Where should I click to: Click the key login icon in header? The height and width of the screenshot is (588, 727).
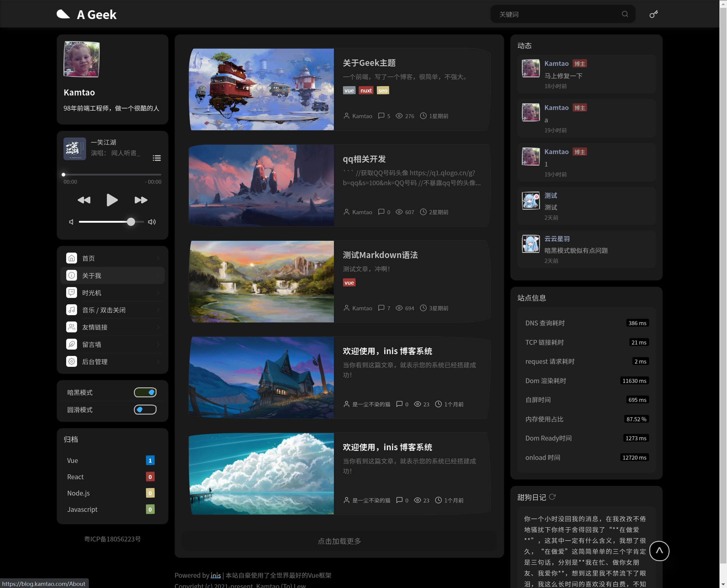point(654,14)
